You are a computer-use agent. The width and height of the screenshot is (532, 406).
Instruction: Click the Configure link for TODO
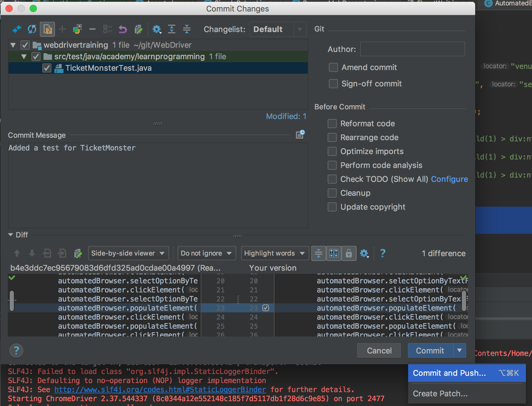coord(449,179)
